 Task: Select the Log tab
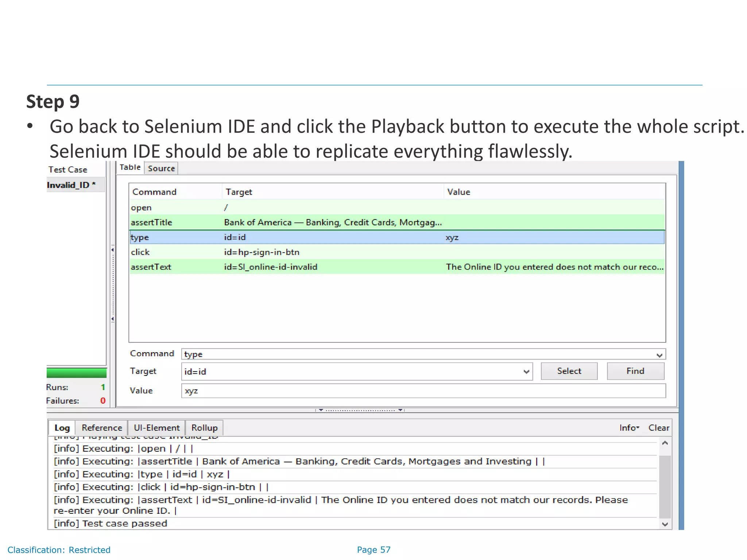click(x=62, y=428)
